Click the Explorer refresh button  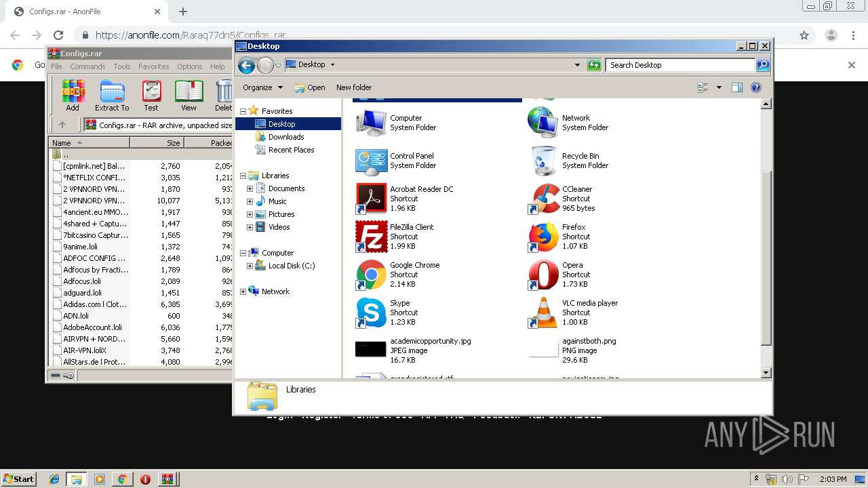coord(594,65)
